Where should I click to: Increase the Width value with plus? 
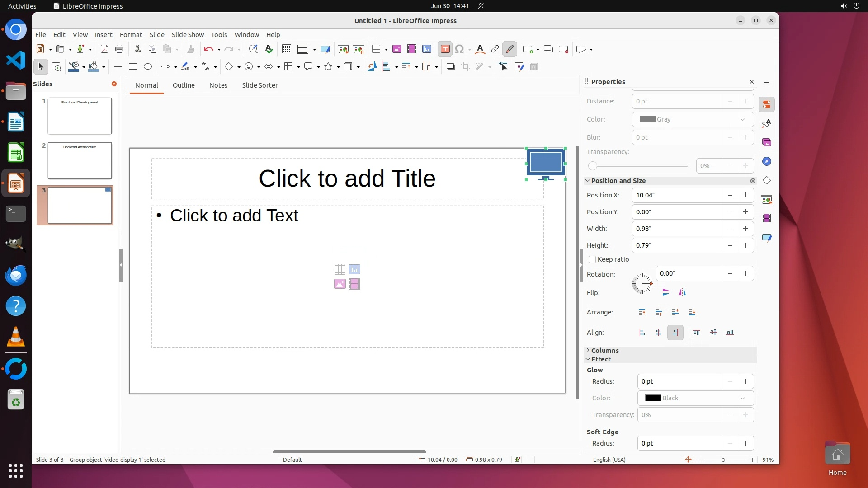pyautogui.click(x=745, y=229)
